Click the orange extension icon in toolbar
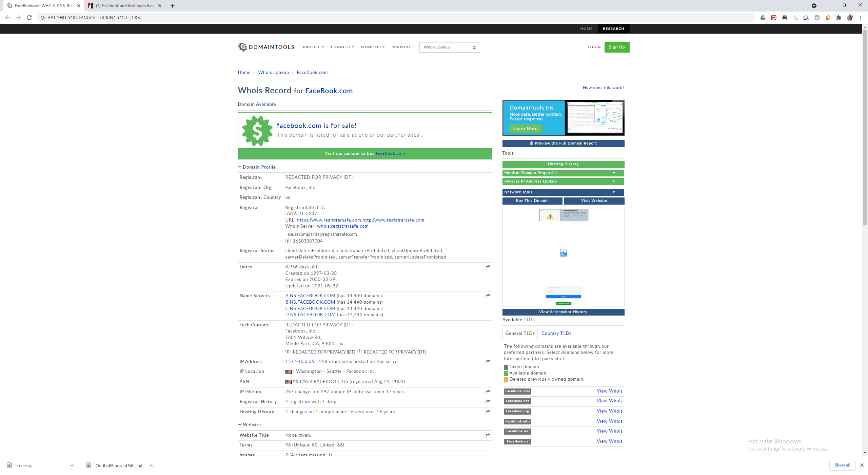Viewport: 868px width, 475px height. point(828,18)
